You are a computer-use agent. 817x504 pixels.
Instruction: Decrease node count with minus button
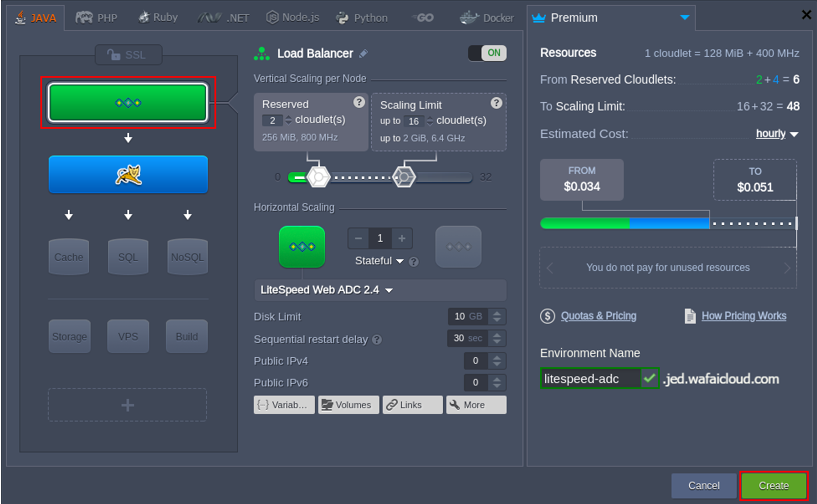[358, 238]
